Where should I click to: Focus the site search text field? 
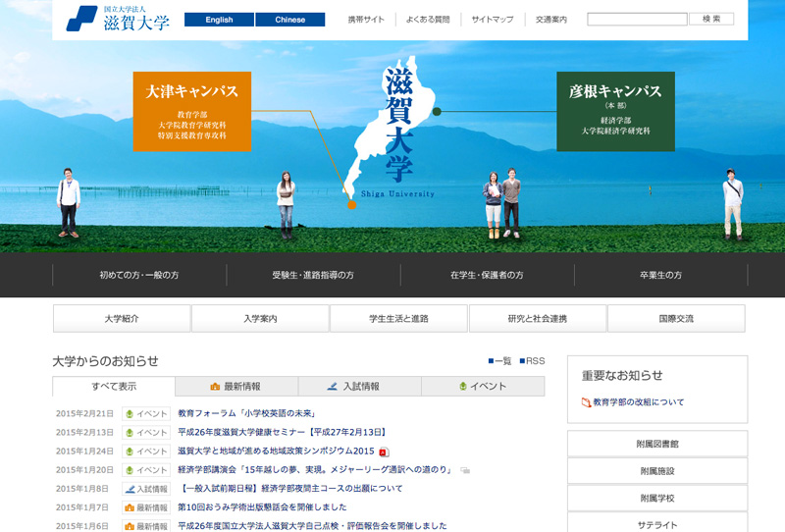pyautogui.click(x=637, y=19)
